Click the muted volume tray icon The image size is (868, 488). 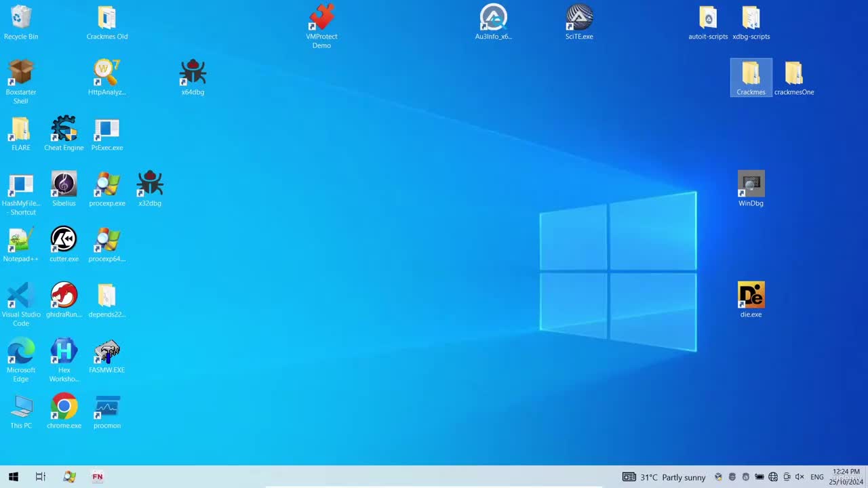coord(800,477)
